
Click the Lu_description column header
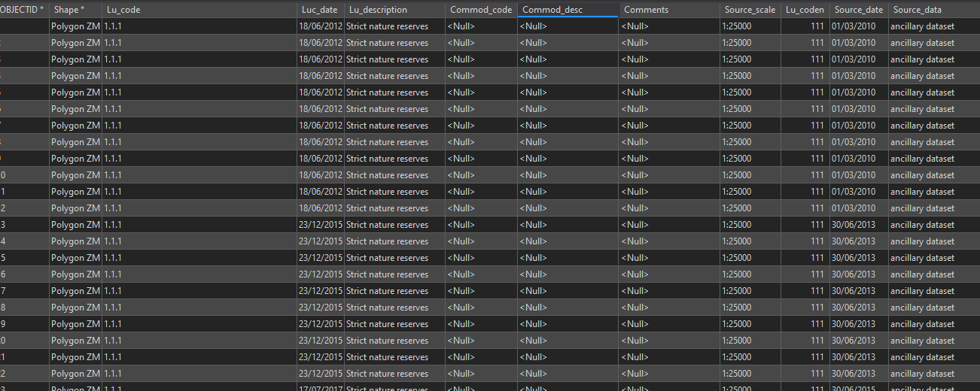pos(394,10)
